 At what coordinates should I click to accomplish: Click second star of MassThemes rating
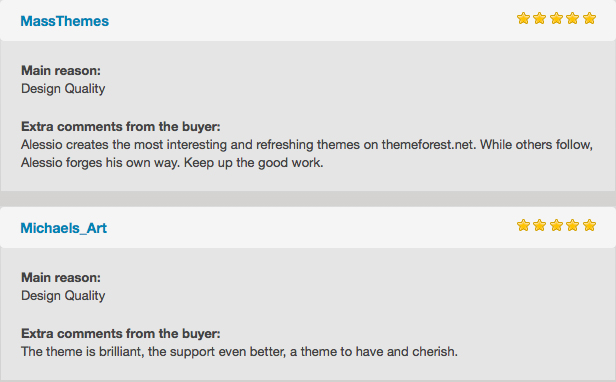pyautogui.click(x=540, y=18)
